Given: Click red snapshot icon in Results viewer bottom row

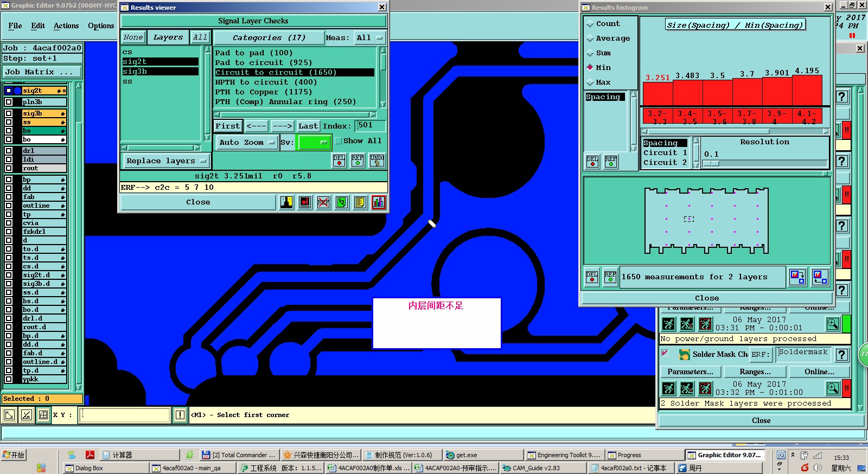Looking at the screenshot, I should pos(305,202).
